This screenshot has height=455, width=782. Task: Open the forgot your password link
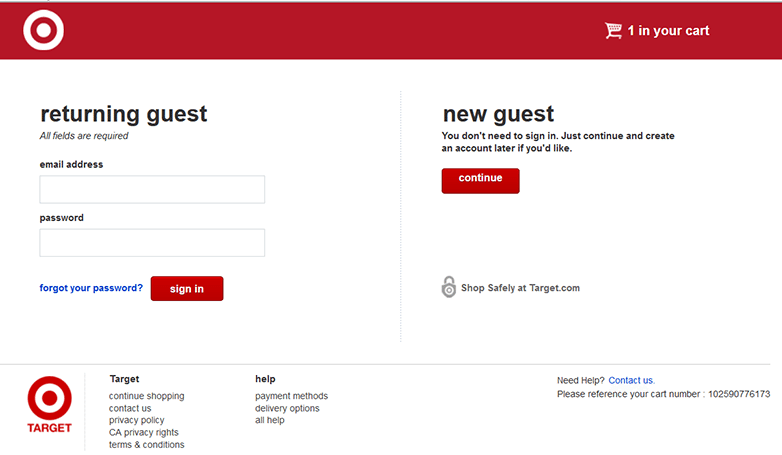click(91, 288)
